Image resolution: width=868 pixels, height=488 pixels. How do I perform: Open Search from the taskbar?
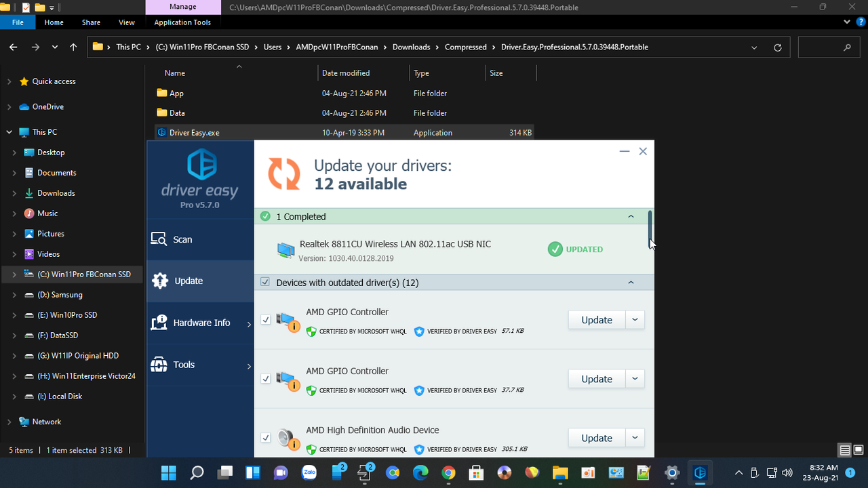[x=197, y=472]
